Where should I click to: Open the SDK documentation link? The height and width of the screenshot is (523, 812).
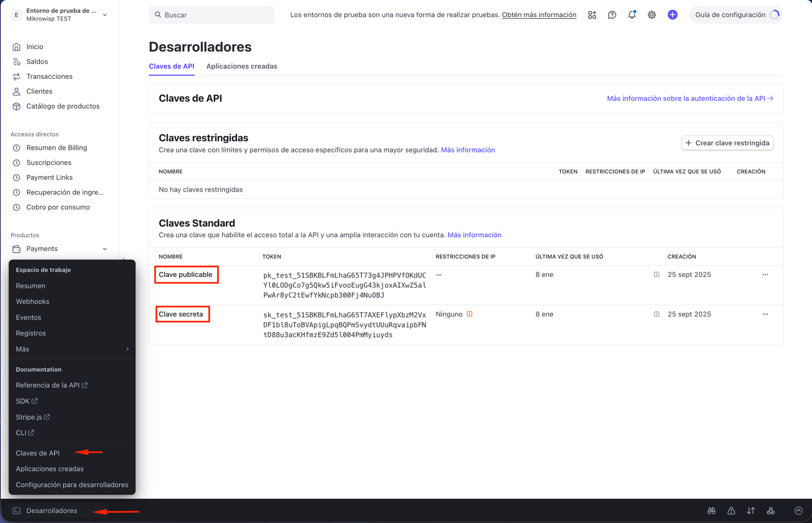pos(26,401)
